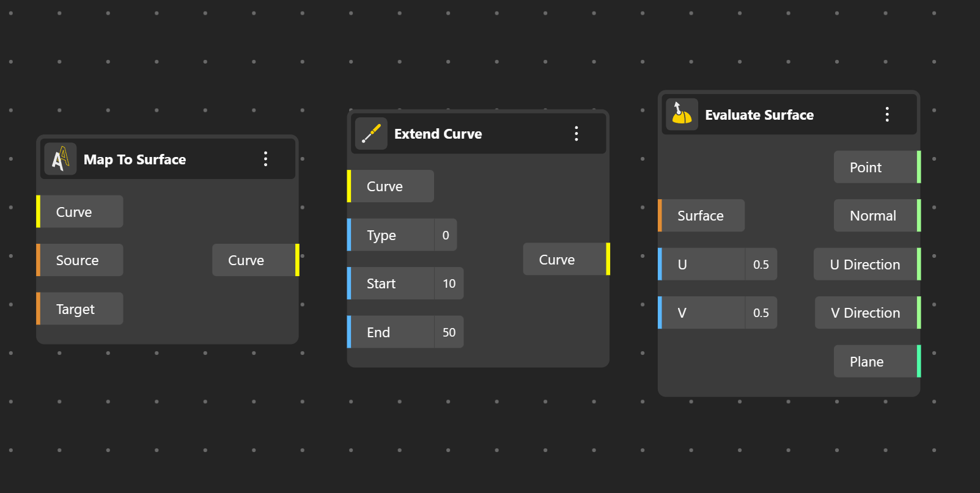Click the V parameter value 0.5
Screen dimensions: 980x493
[x=761, y=313]
